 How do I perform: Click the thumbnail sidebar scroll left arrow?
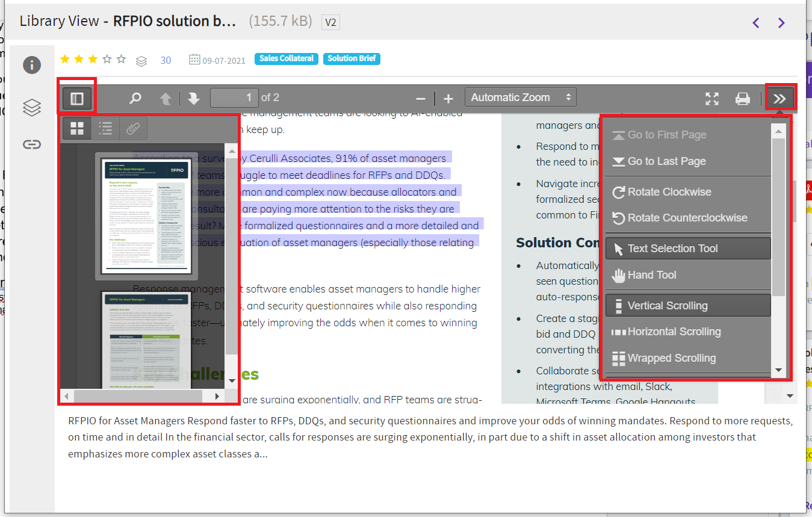pos(66,396)
